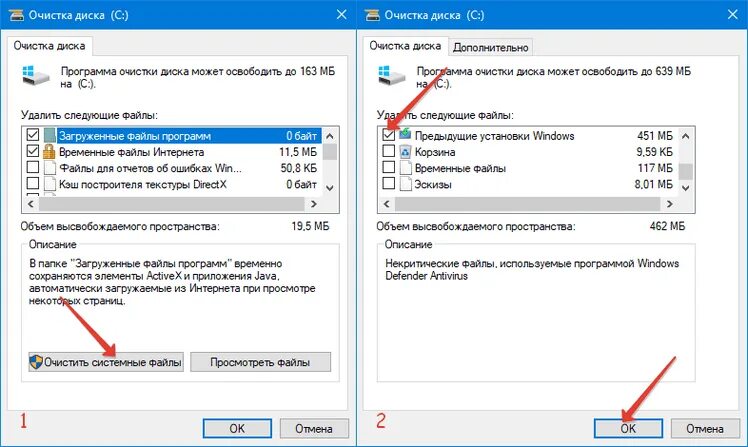Click the page icon beside Временные файлы
Screen dimensions: 748x447
click(x=405, y=168)
